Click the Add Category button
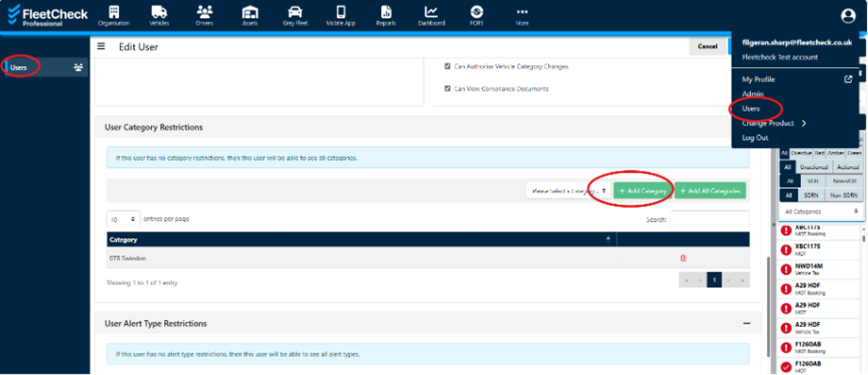This screenshot has height=375, width=868. click(642, 191)
